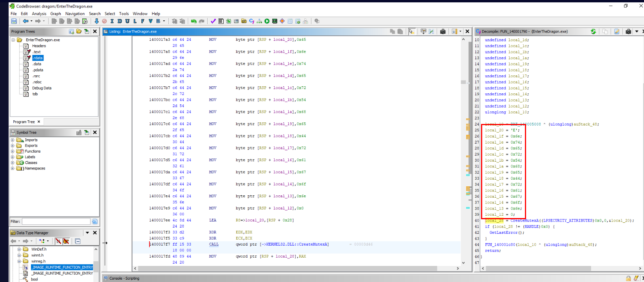The image size is (644, 282).
Task: Expand the Labels node in Symbol Tree
Action: (x=13, y=157)
